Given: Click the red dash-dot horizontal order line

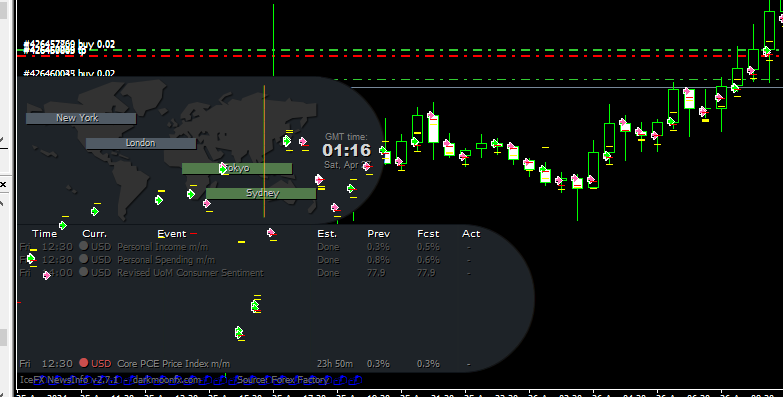Looking at the screenshot, I should [399, 55].
